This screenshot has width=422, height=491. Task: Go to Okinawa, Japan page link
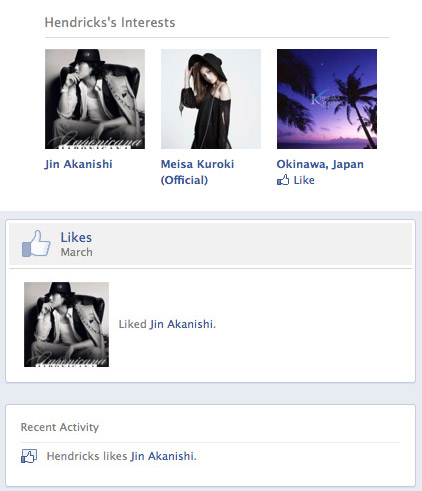(x=320, y=164)
